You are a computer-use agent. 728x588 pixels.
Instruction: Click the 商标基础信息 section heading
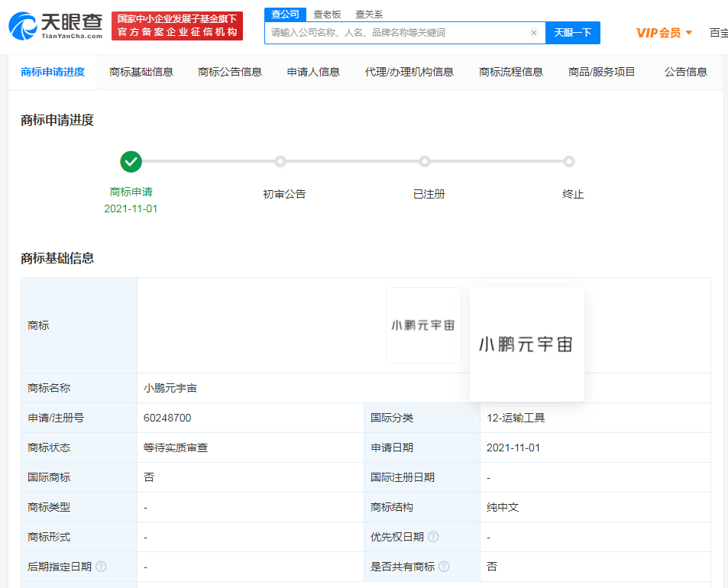pyautogui.click(x=57, y=258)
